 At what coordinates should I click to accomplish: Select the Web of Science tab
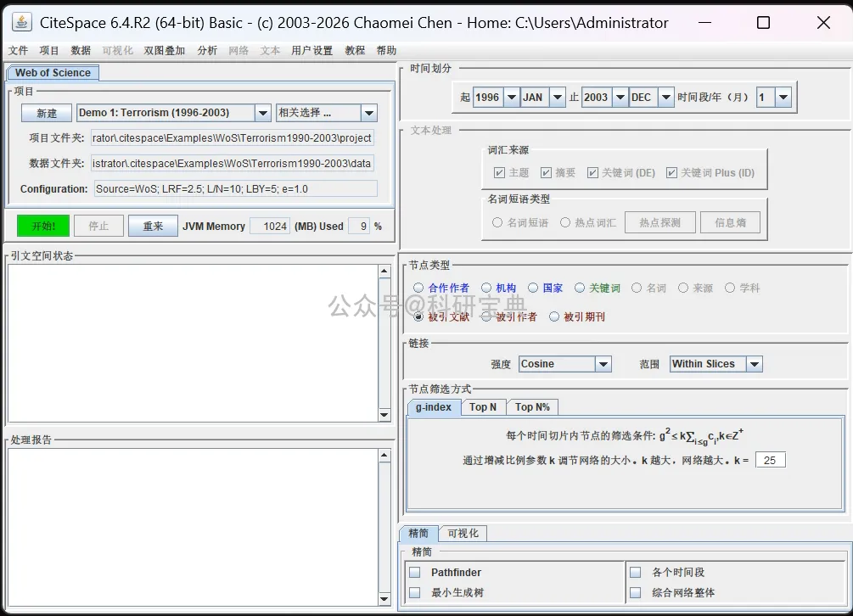pos(53,73)
